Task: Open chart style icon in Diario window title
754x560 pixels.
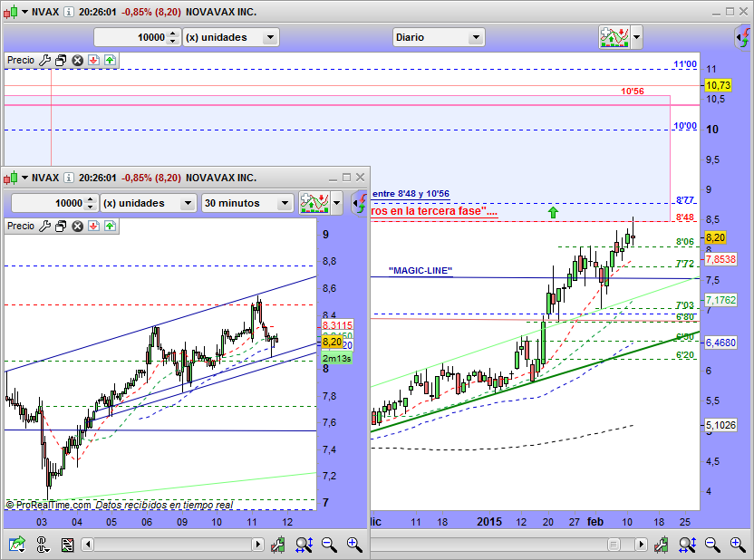Action: [x=11, y=12]
